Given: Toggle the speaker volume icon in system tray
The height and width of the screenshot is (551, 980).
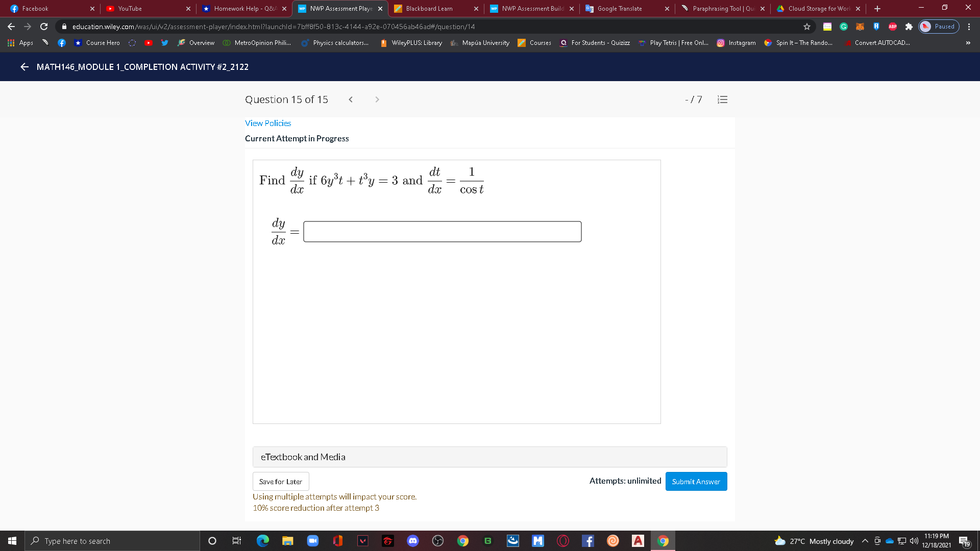Looking at the screenshot, I should [x=914, y=541].
